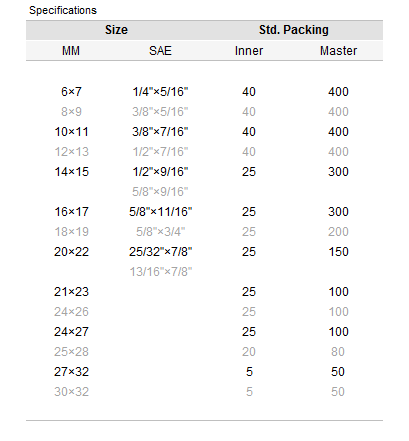Click the Specifications title text
The height and width of the screenshot is (441, 409).
pyautogui.click(x=63, y=10)
